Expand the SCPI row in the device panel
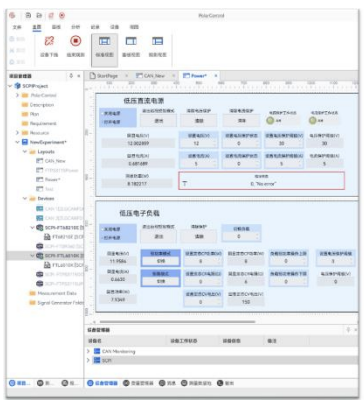 click(x=88, y=360)
